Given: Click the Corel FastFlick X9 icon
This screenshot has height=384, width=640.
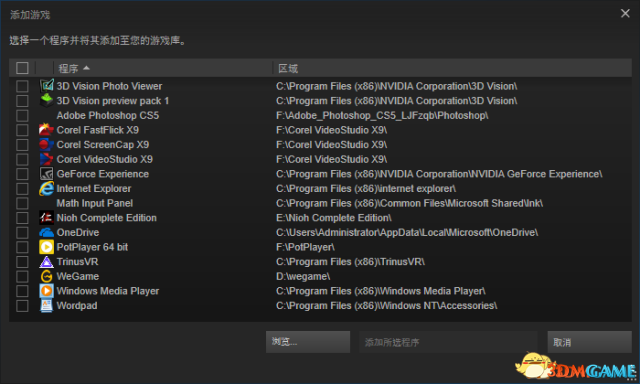Looking at the screenshot, I should [x=47, y=130].
